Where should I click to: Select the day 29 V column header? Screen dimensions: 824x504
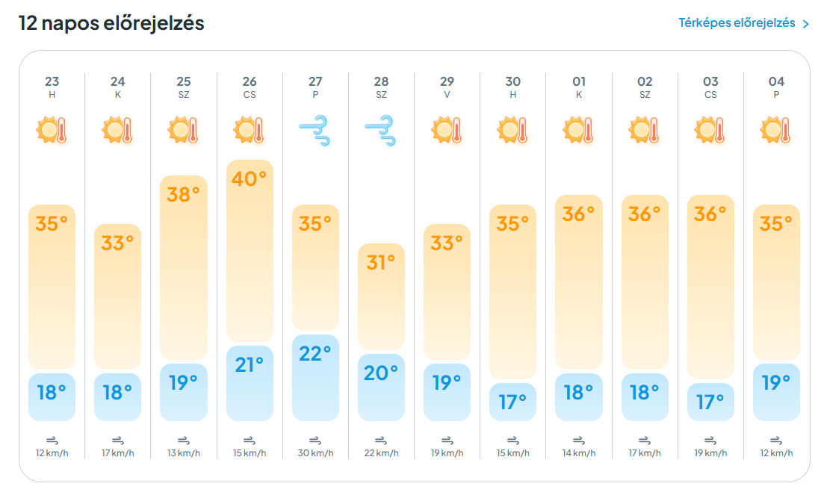tap(447, 87)
